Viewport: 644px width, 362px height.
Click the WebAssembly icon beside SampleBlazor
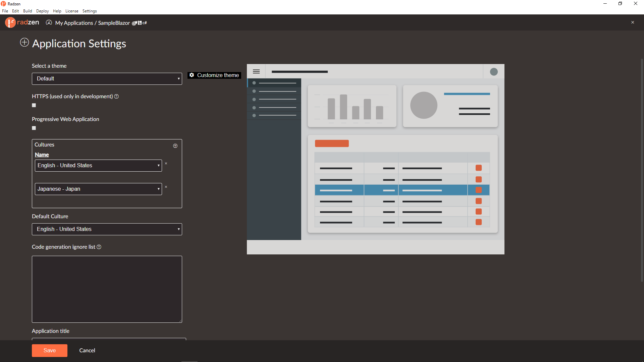(140, 23)
